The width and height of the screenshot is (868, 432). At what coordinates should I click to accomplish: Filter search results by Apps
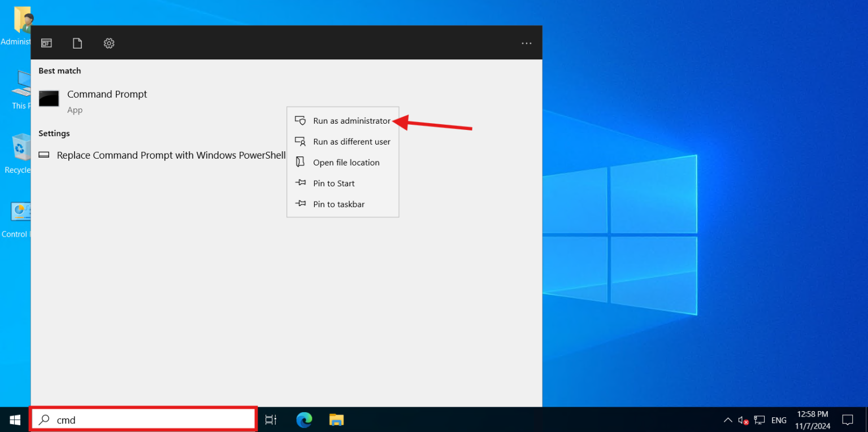46,42
